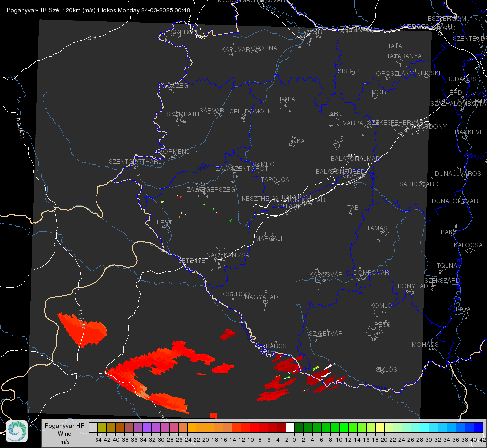
Task: Click the KALOCSA city label
Action: (468, 245)
